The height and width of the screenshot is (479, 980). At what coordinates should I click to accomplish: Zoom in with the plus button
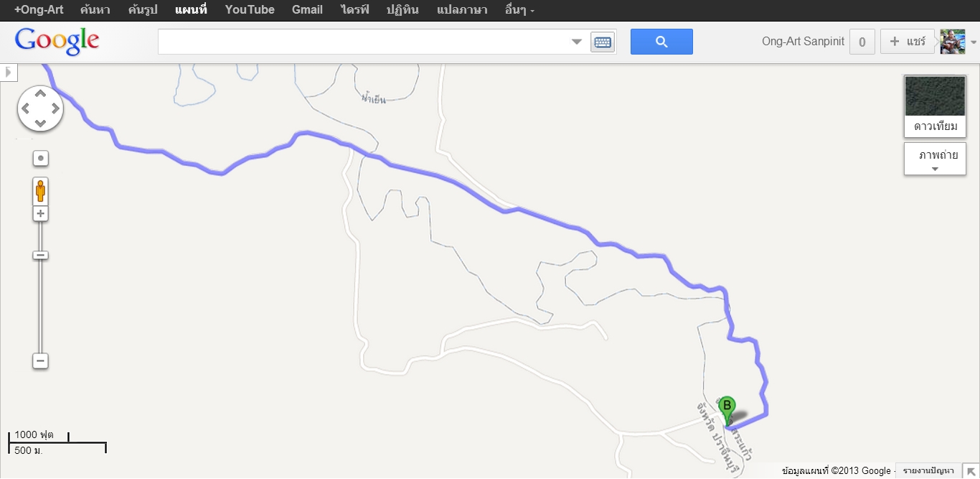[x=41, y=213]
